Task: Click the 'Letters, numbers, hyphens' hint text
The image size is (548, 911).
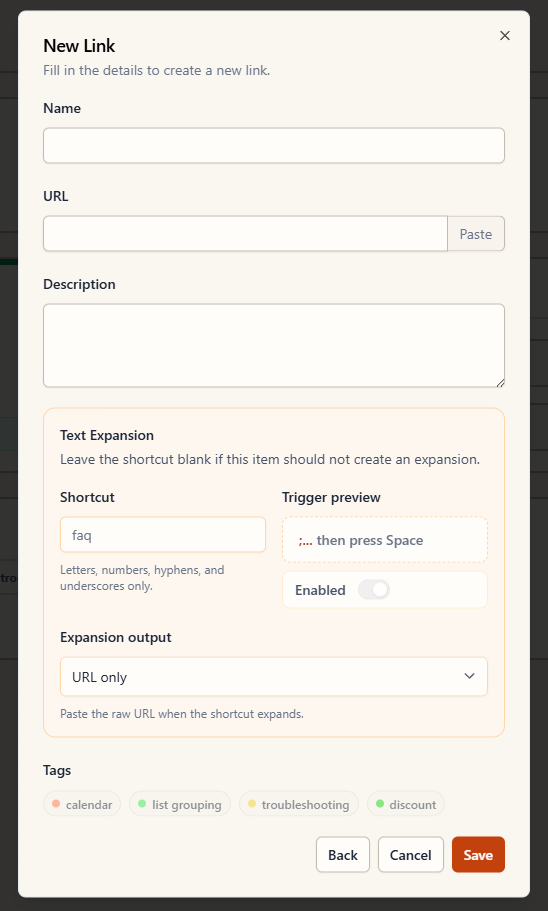Action: 142,578
